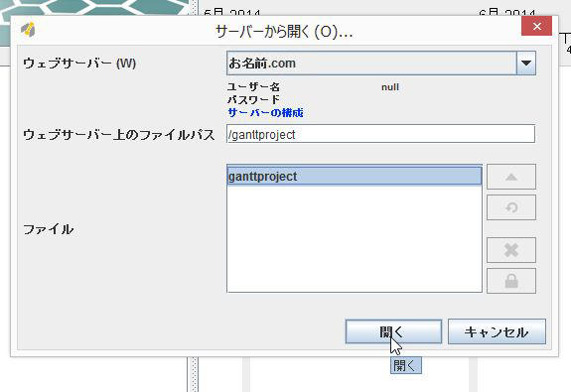Delete the file with X icon
The image size is (571, 392).
point(511,250)
